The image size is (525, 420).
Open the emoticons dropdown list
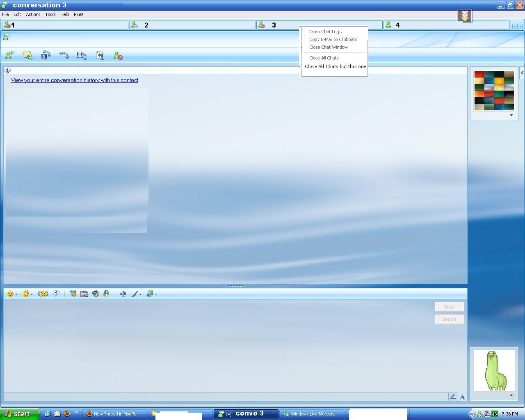(16, 294)
